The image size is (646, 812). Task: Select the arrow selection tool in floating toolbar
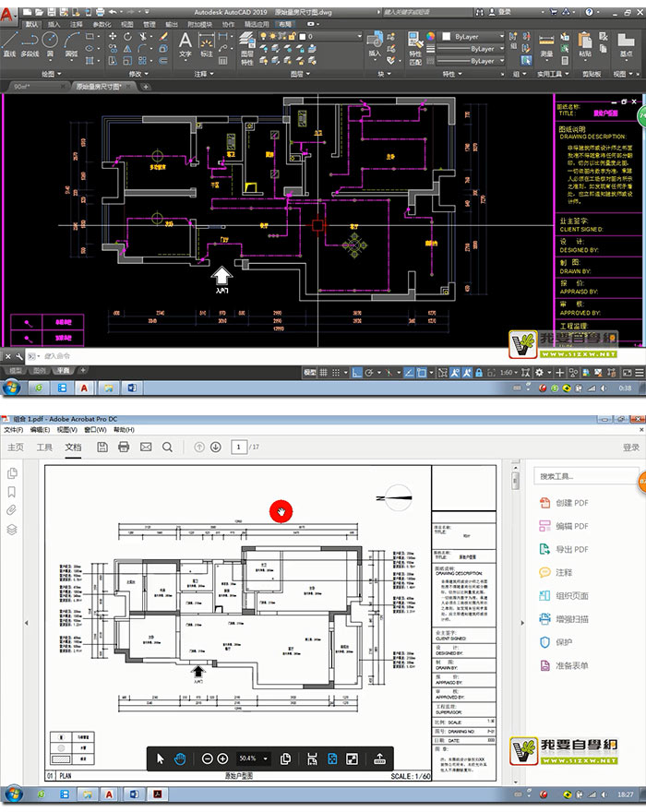click(160, 758)
